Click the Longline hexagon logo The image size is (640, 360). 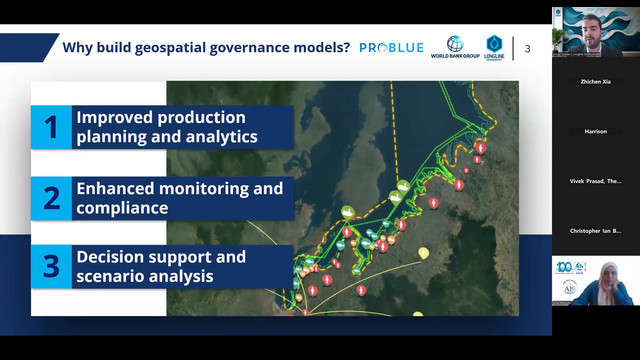tap(494, 44)
